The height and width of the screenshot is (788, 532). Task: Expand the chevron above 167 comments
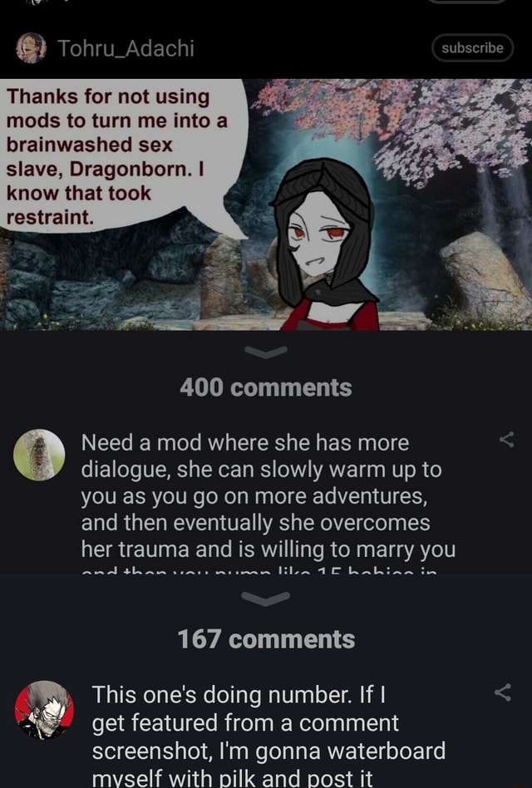[x=266, y=598]
